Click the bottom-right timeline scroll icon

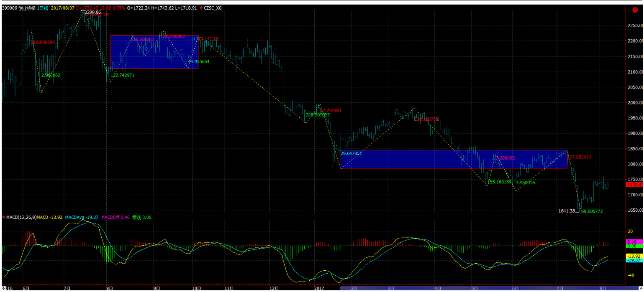point(640,288)
